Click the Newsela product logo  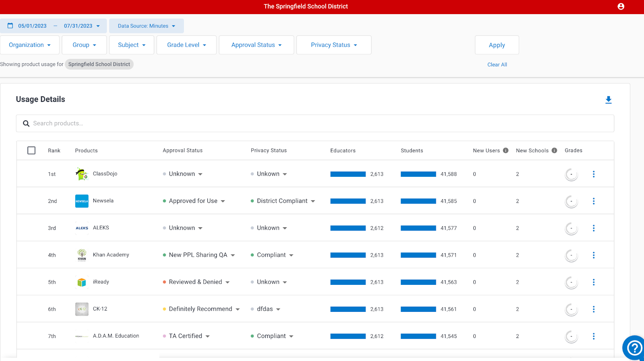point(82,201)
